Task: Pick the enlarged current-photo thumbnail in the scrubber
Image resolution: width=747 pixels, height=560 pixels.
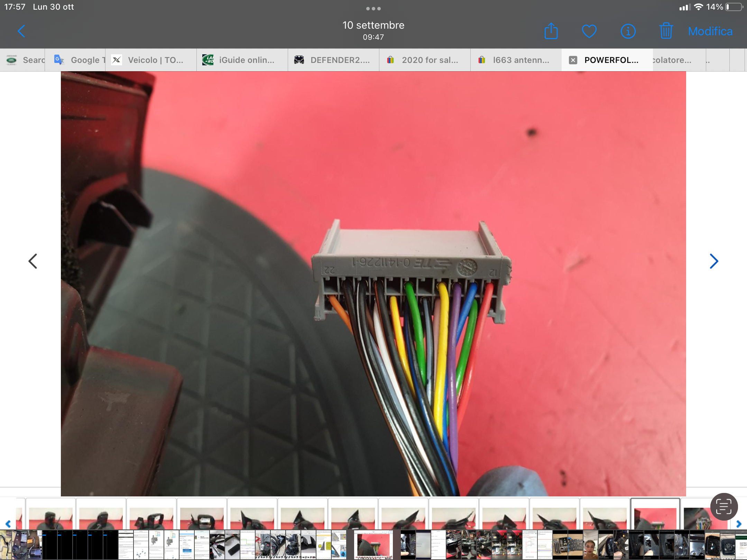Action: (373, 544)
